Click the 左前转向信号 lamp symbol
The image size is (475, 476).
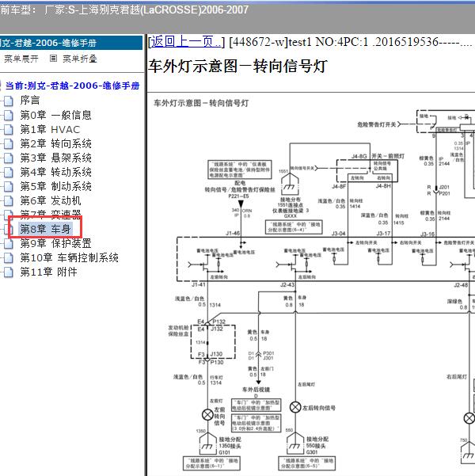point(207,414)
